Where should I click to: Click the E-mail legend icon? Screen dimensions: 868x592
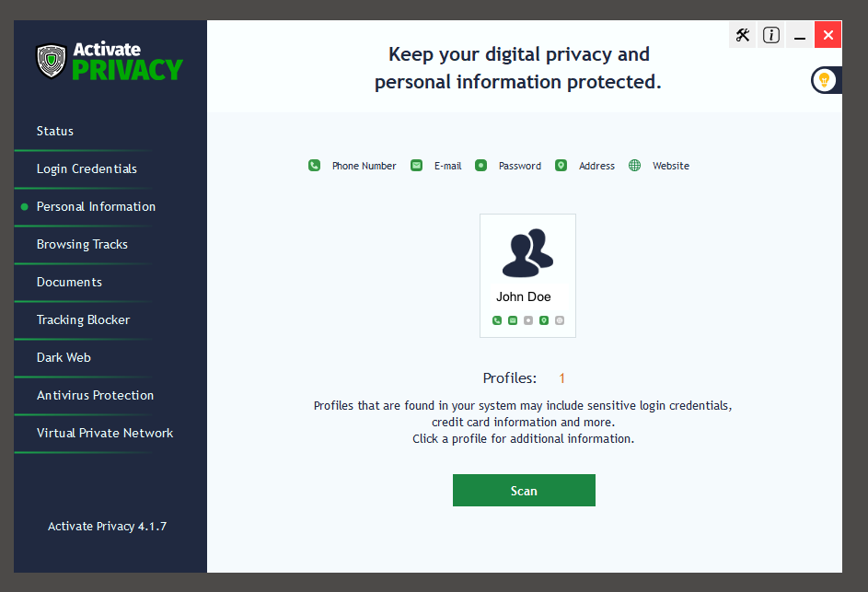[x=416, y=165]
